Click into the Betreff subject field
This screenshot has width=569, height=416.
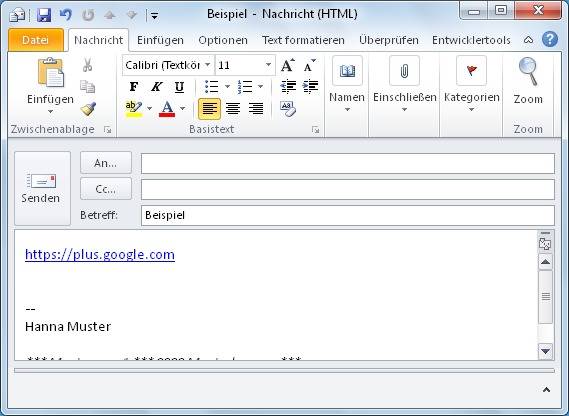click(348, 215)
